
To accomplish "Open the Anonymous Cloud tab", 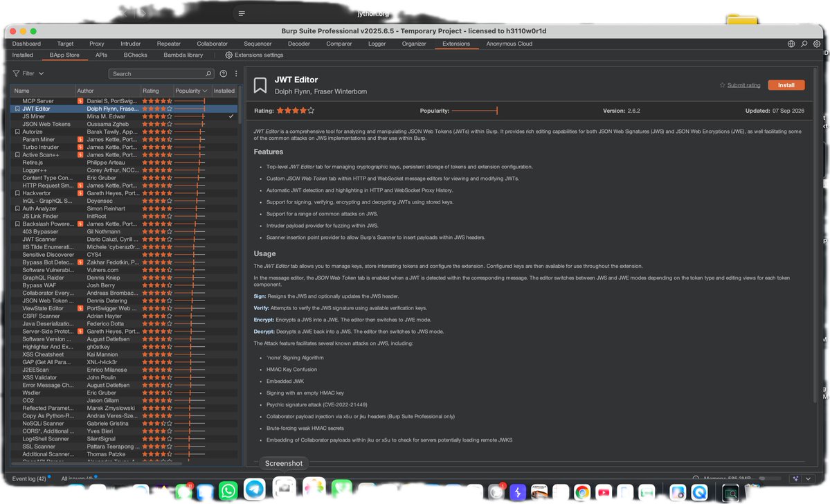I will [509, 44].
